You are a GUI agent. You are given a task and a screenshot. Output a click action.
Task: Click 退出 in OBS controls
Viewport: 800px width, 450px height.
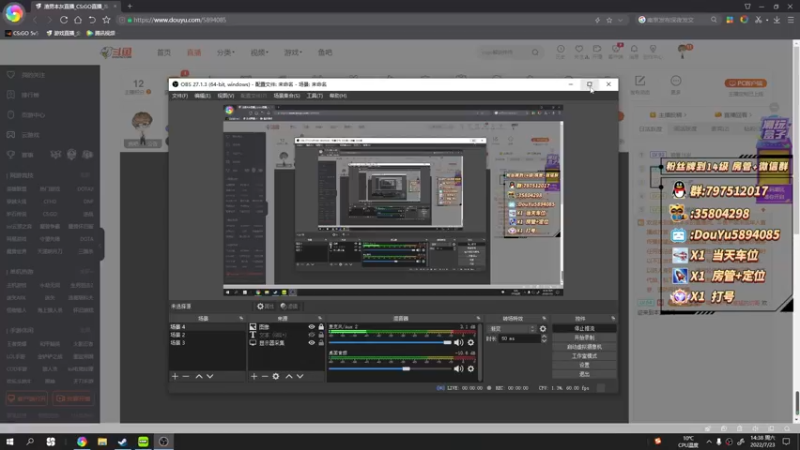coord(584,374)
